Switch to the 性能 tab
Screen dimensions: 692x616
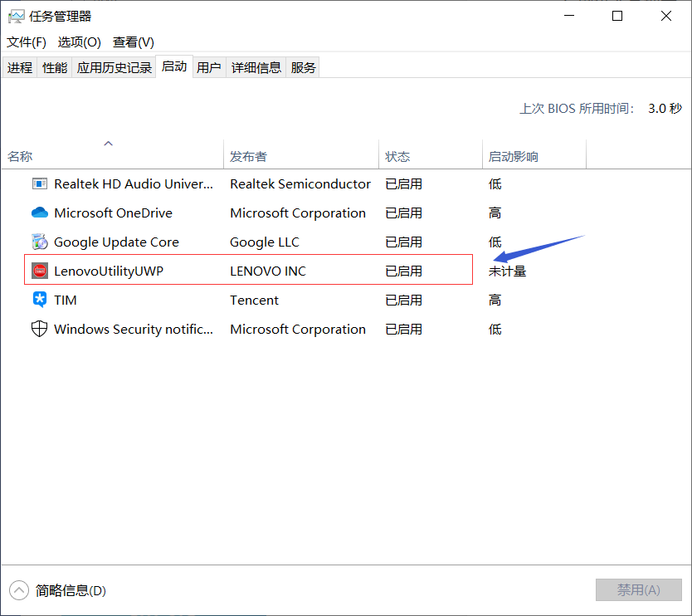click(55, 67)
